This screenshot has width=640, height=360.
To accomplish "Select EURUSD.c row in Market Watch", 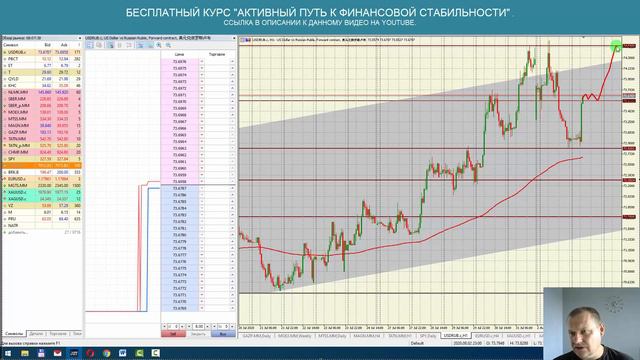I will click(x=42, y=179).
